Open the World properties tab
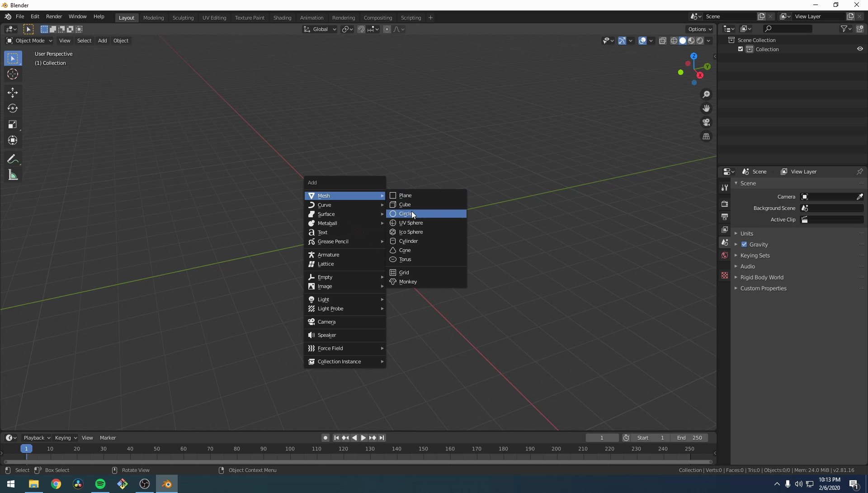 [x=725, y=255]
